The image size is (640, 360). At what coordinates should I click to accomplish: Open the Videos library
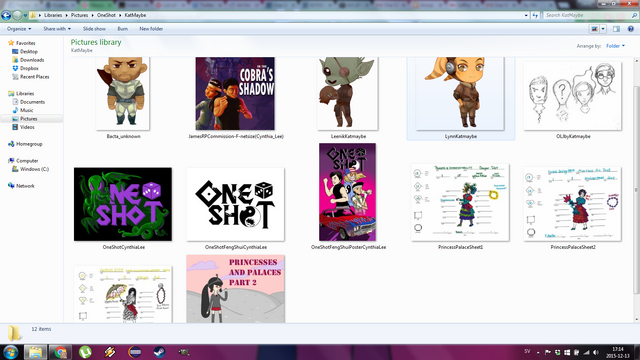27,127
